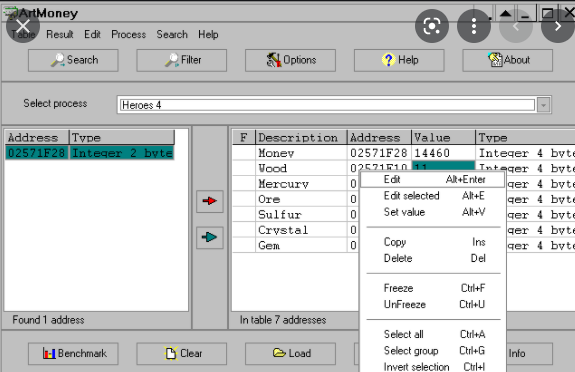
Task: Click the Description column header
Action: pos(301,138)
